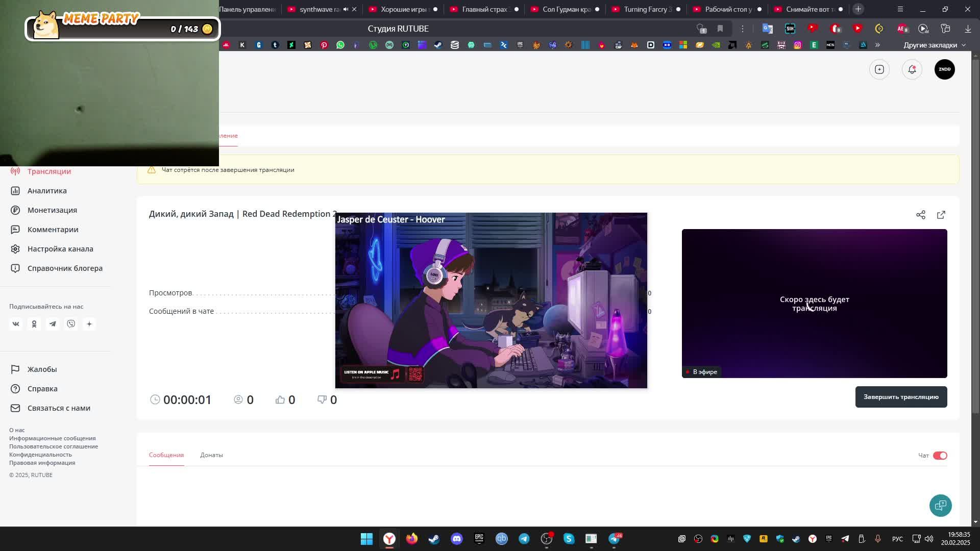Open Справка help page
This screenshot has width=980, height=551.
[x=42, y=389]
